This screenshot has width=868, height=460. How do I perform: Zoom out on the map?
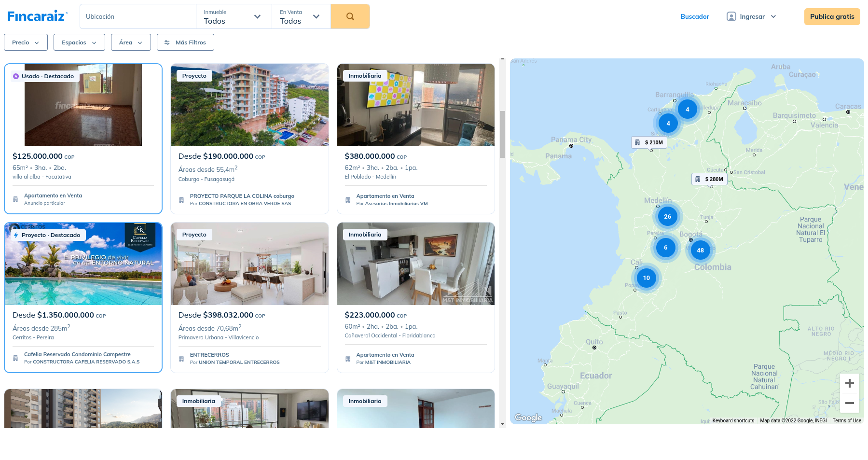click(x=849, y=403)
